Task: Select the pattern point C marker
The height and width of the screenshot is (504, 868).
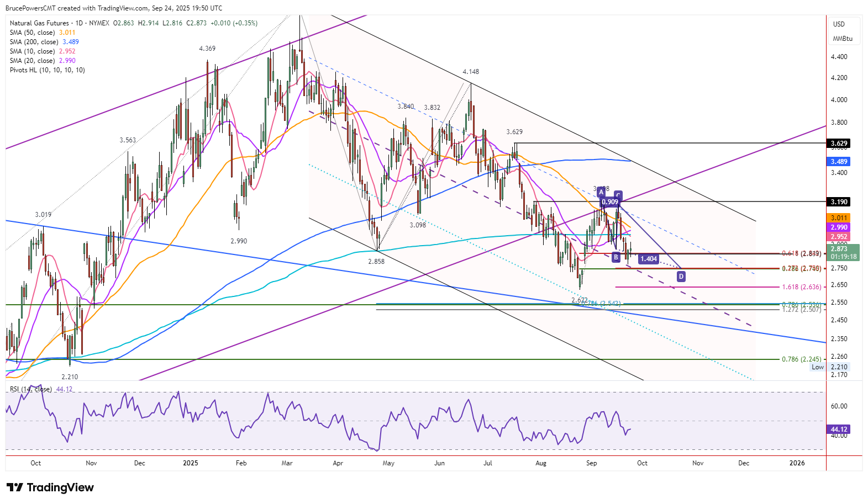Action: pos(618,195)
